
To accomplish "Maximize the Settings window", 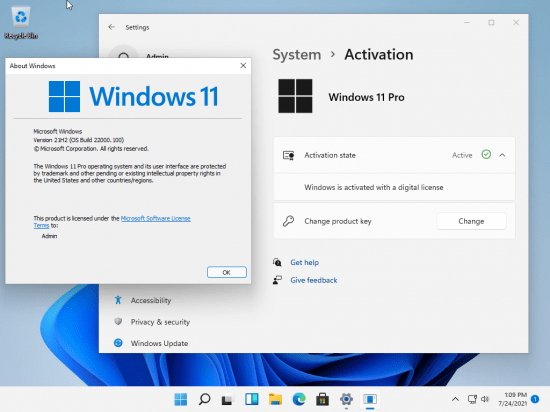I will pos(491,22).
